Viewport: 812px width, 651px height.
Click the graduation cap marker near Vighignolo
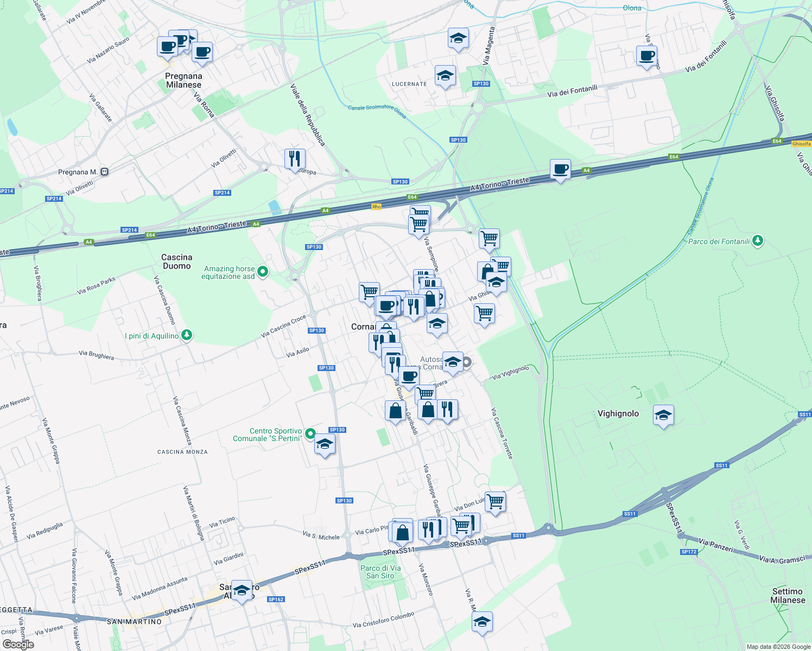click(x=664, y=415)
